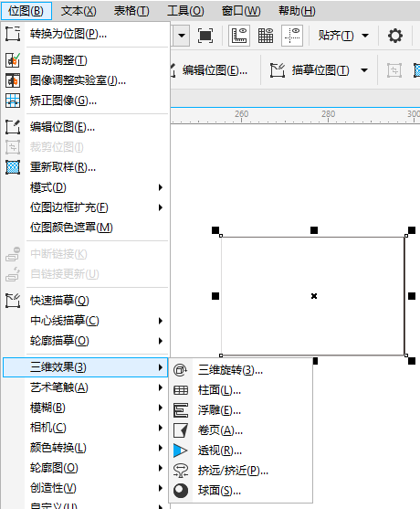The height and width of the screenshot is (509, 420).
Task: Click the top-middle selection handle of rectangle
Action: [x=313, y=230]
